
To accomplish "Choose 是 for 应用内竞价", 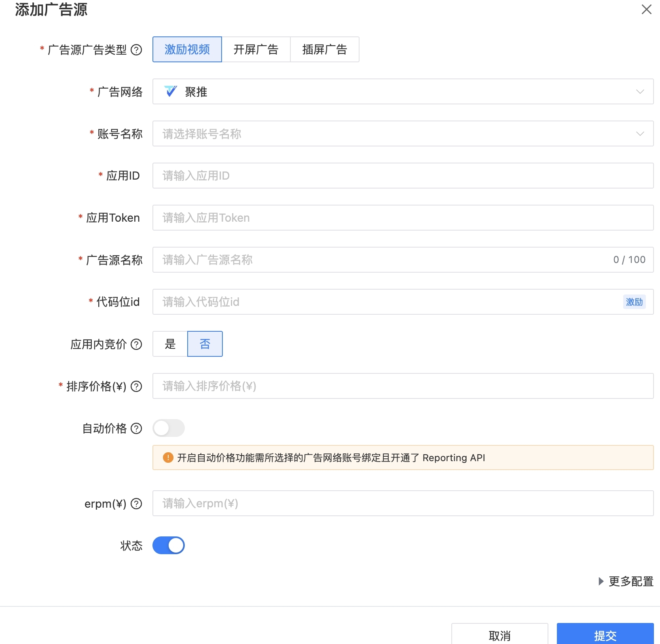I will coord(170,344).
